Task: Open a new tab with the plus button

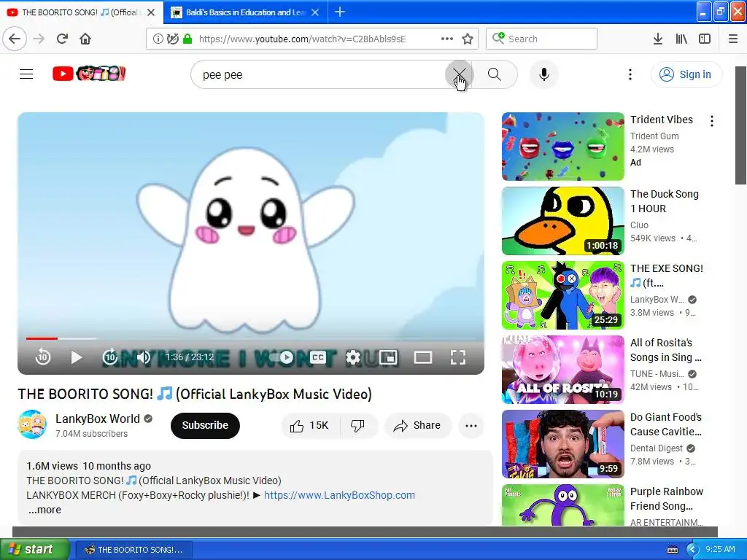Action: coord(340,12)
